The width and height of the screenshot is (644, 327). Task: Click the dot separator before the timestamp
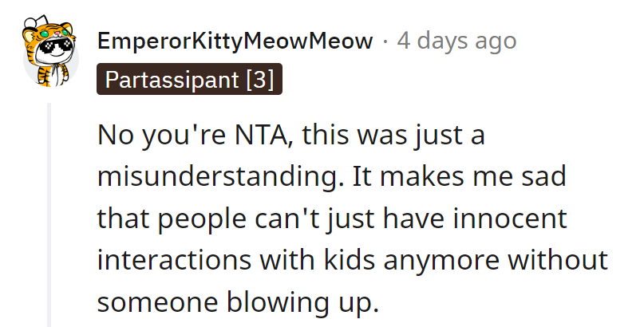click(385, 41)
